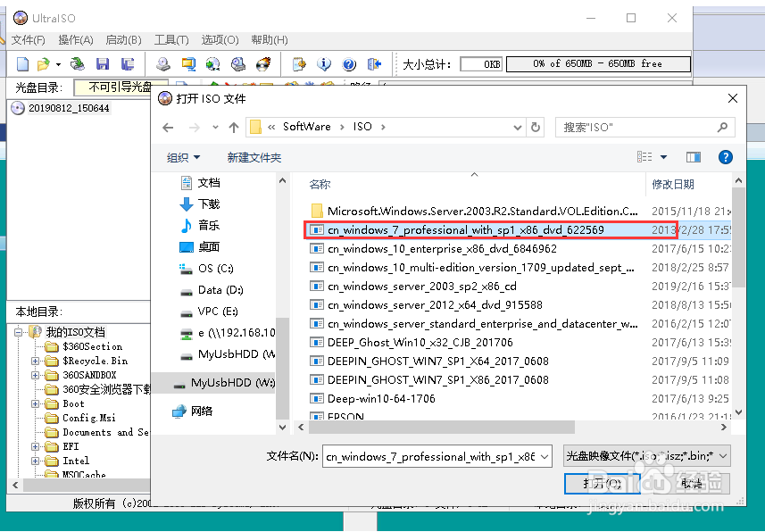765x532 pixels.
Task: Refresh the ISO folder view
Action: coord(535,127)
